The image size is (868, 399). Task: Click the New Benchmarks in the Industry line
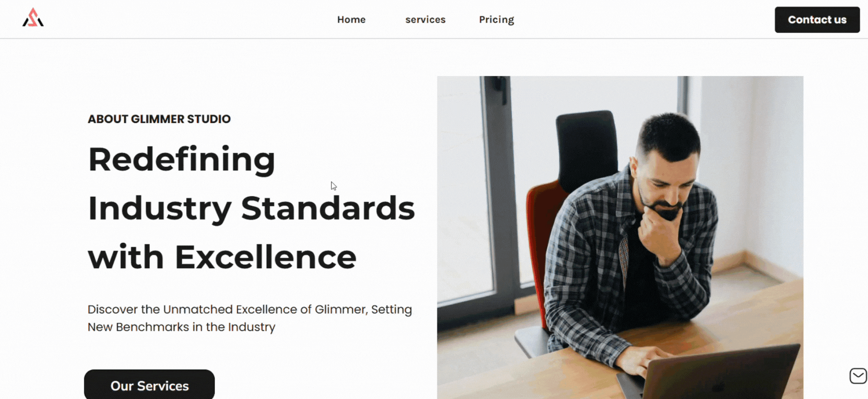pyautogui.click(x=181, y=327)
